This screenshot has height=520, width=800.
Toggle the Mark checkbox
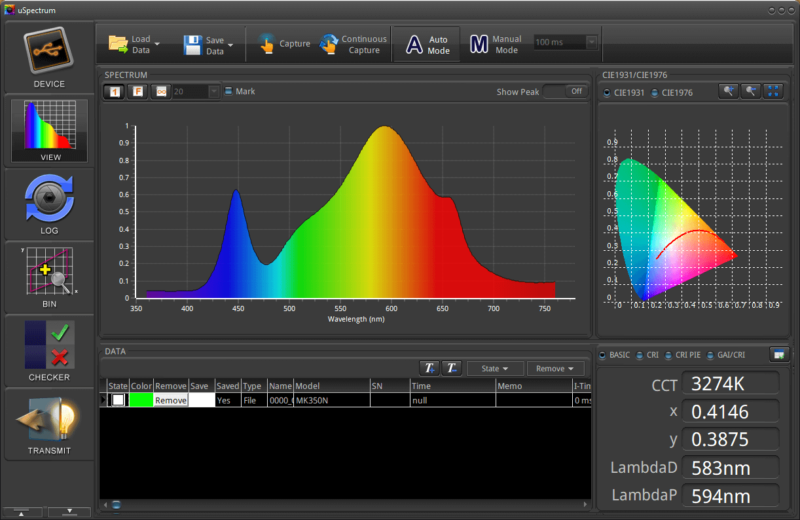pos(229,91)
